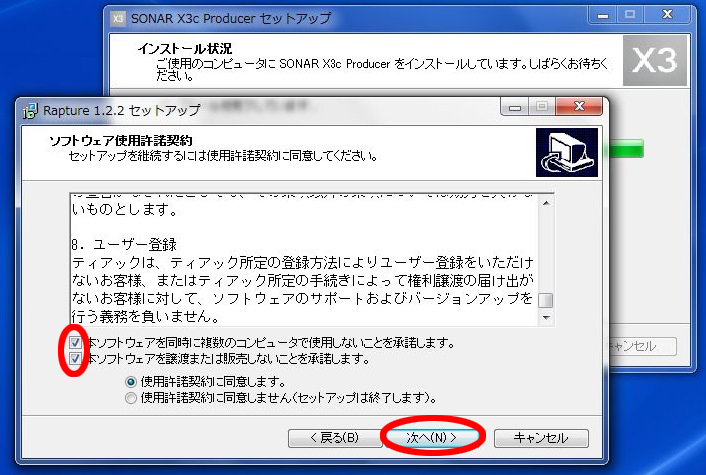
Task: Toggle the multiple-computer use agreement checkbox
Action: (75, 343)
